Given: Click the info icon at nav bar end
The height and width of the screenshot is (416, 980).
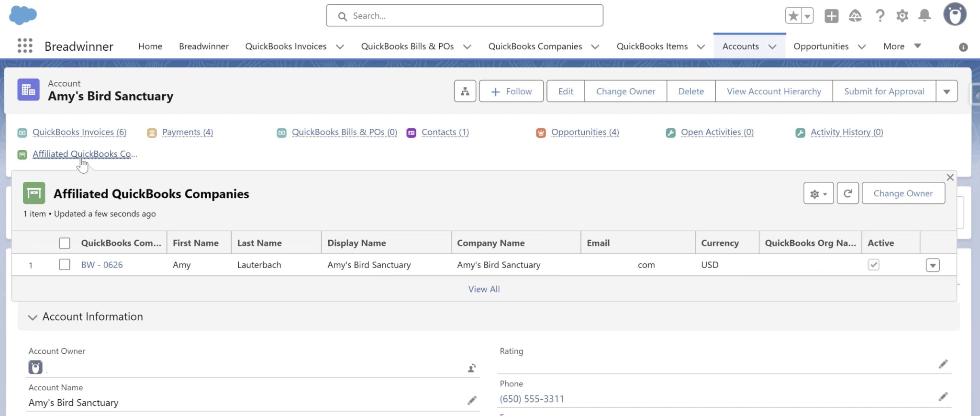Looking at the screenshot, I should point(963,47).
